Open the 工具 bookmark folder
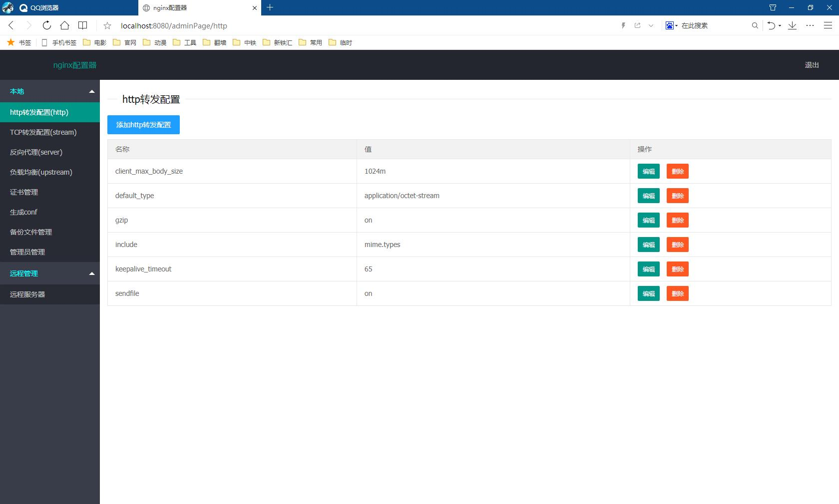The image size is (839, 504). pos(184,42)
